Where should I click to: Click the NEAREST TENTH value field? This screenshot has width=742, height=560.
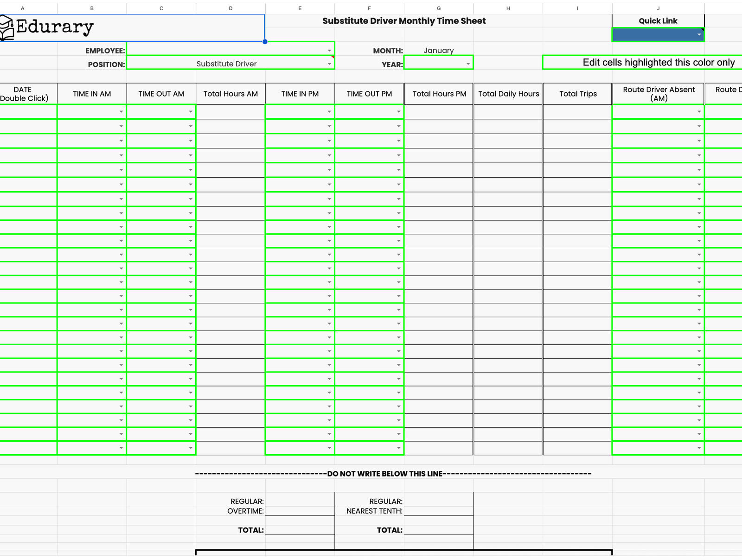pos(438,511)
